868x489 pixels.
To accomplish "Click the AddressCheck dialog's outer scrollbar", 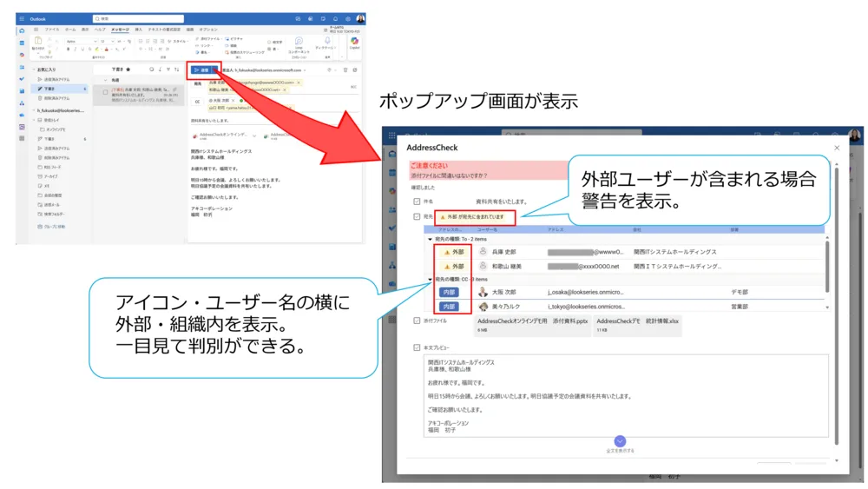I will [x=837, y=307].
